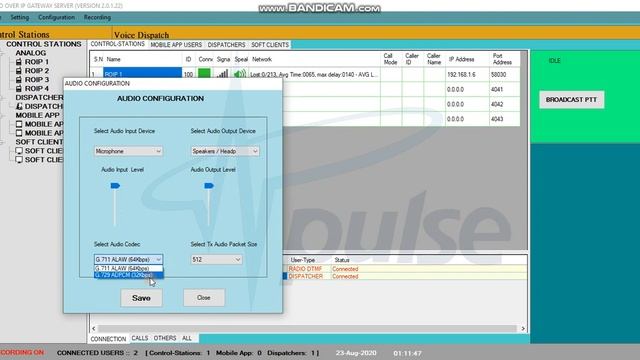Open the Audio Output Device Speakers dropdown

(x=225, y=151)
